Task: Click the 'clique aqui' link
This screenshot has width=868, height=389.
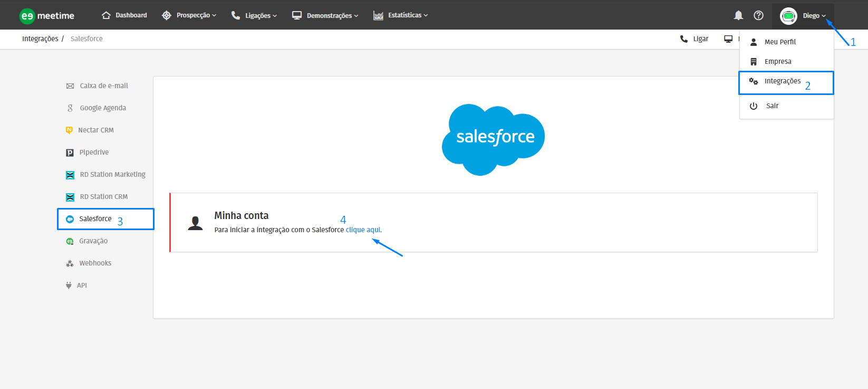Action: coord(363,230)
